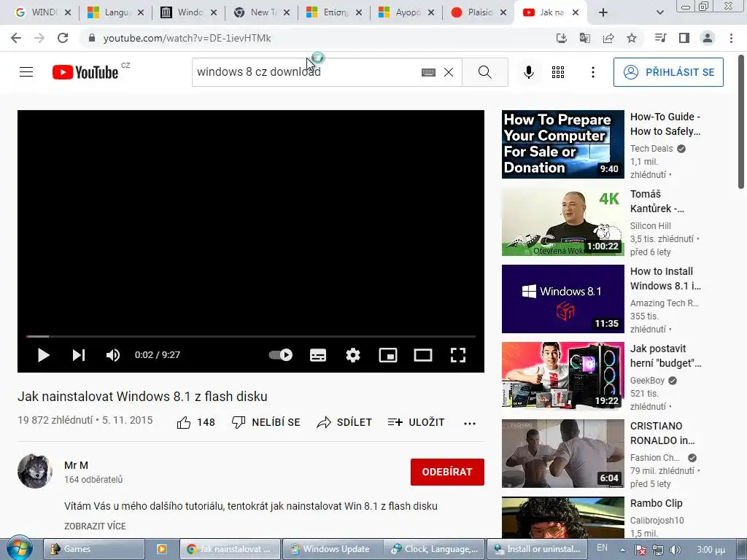Click the magnifier search button
The height and width of the screenshot is (560, 747).
[x=485, y=72]
